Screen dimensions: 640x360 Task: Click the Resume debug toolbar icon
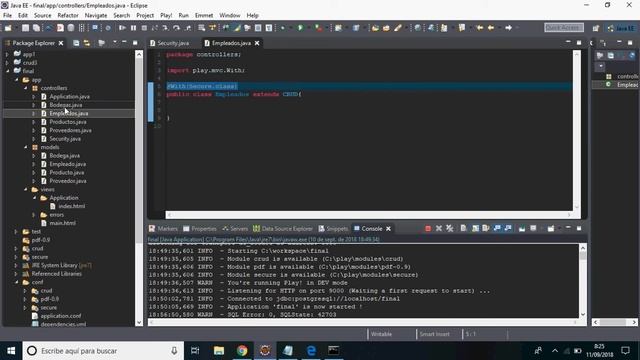click(122, 28)
